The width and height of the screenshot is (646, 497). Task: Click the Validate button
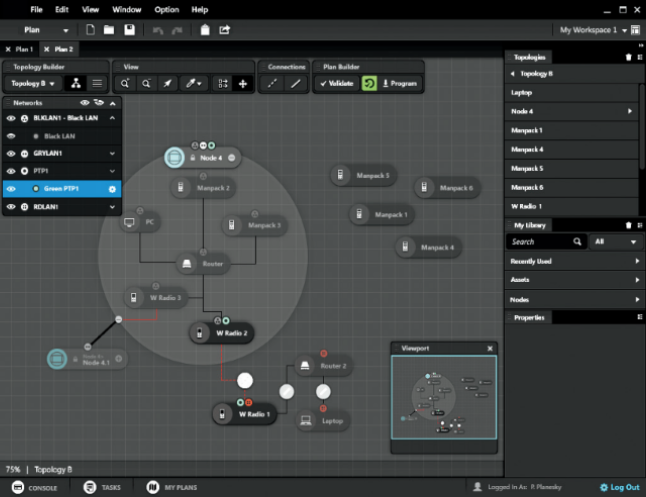pyautogui.click(x=337, y=84)
